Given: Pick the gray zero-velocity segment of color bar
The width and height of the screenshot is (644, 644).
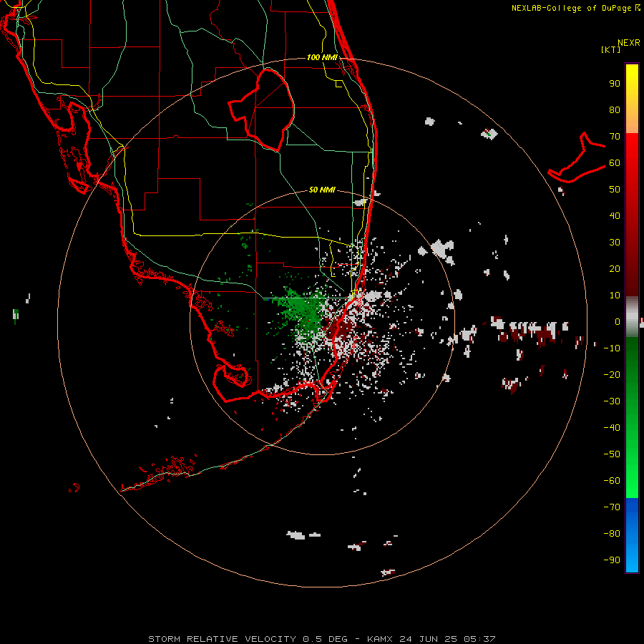Looking at the screenshot, I should pos(632,317).
